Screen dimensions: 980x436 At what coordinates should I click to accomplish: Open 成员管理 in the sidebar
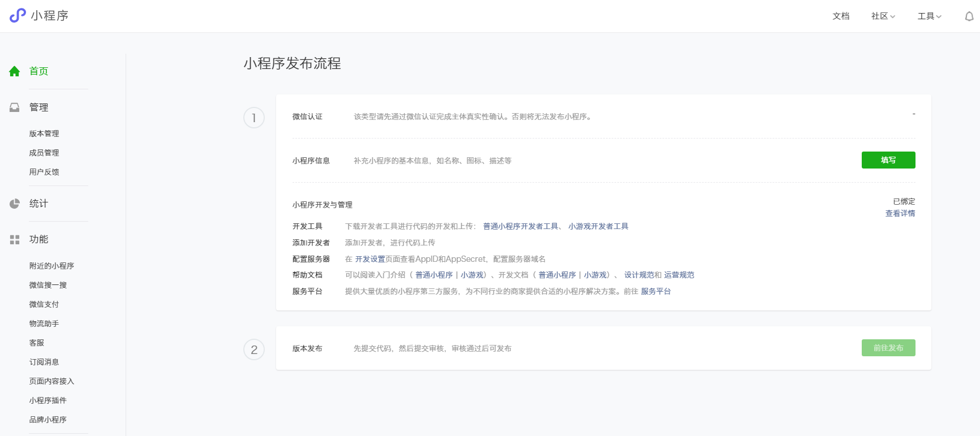tap(44, 153)
